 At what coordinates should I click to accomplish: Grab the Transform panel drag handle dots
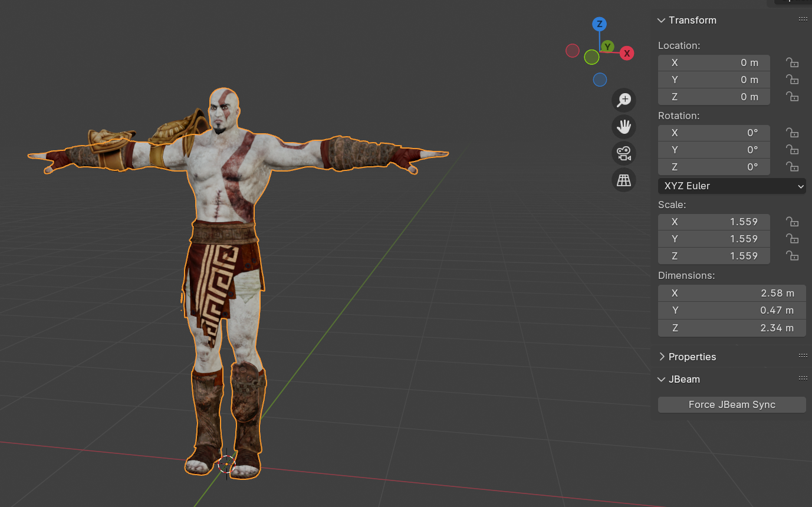tap(803, 19)
